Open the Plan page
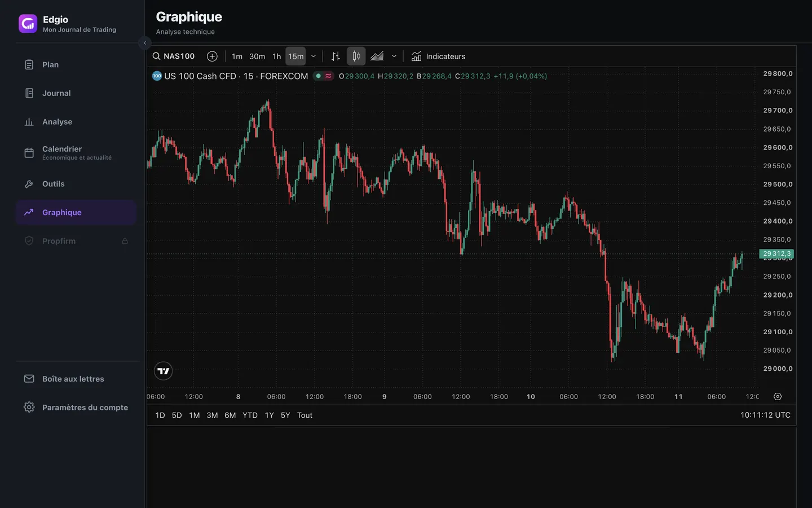812x508 pixels. (76, 65)
